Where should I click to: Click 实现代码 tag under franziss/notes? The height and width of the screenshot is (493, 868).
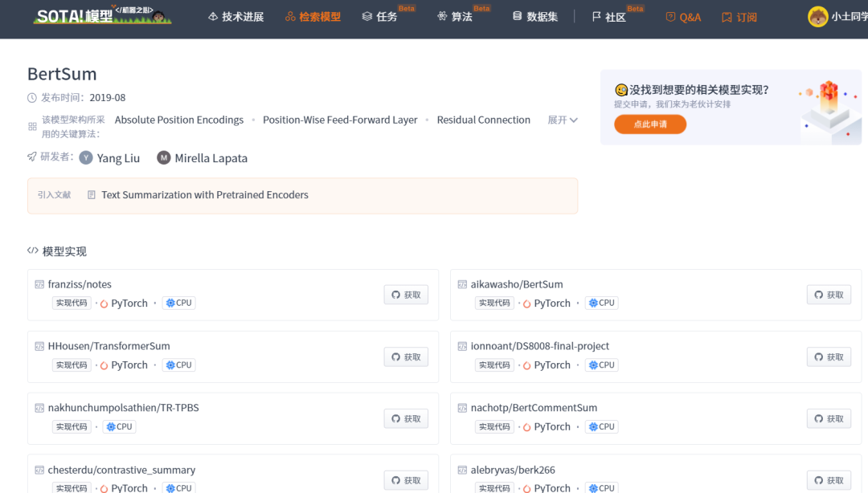click(x=72, y=304)
